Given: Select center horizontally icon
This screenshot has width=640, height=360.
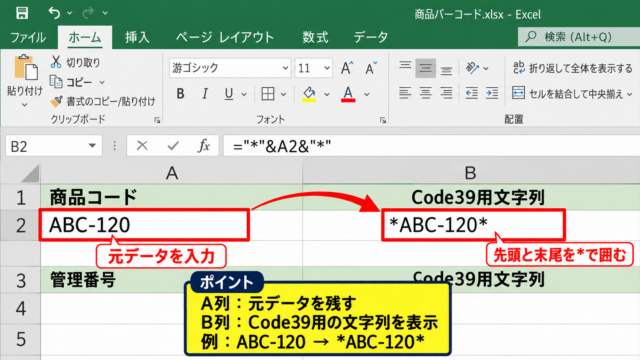Looking at the screenshot, I should click(425, 93).
